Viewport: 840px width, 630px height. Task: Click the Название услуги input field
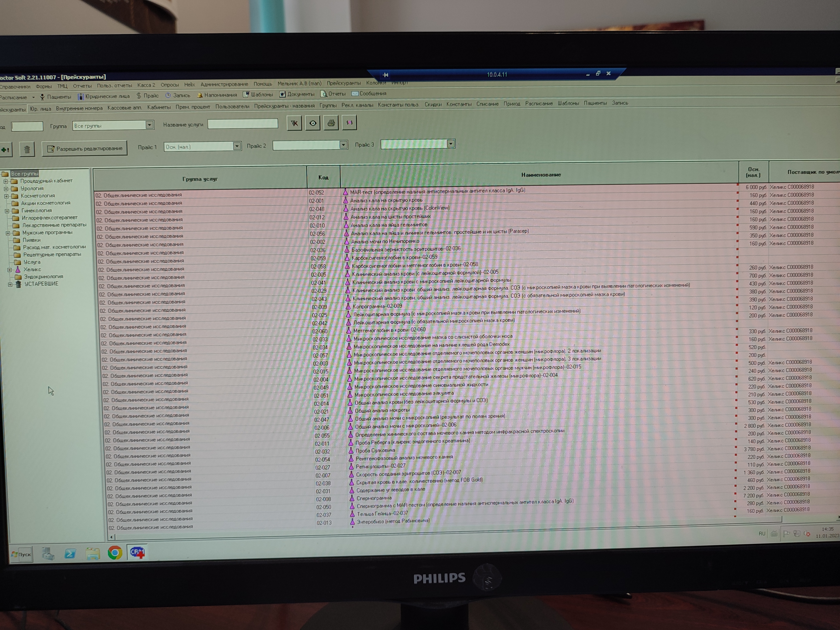[243, 124]
